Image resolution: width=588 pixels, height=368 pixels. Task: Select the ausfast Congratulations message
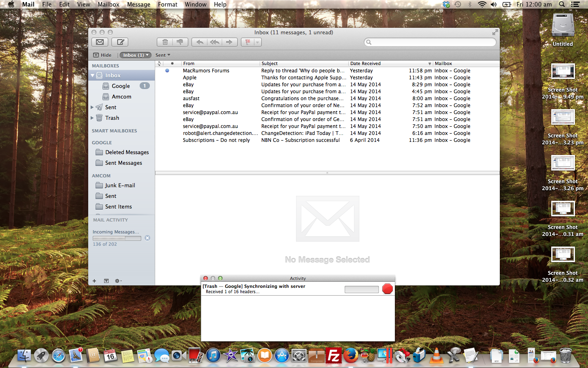327,99
